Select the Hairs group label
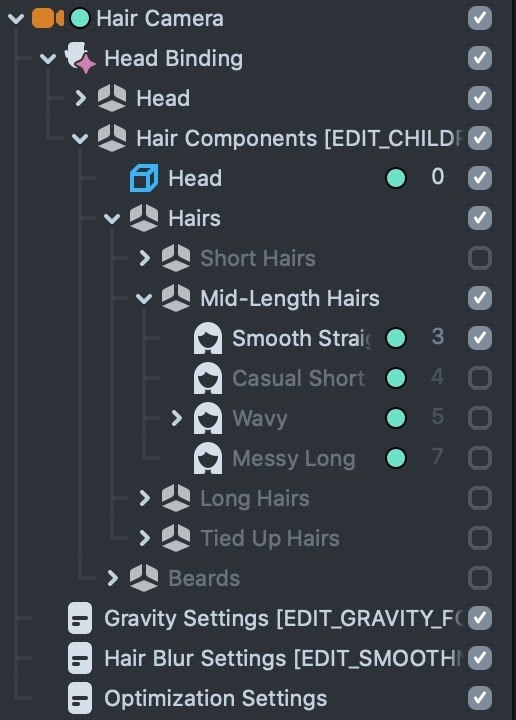The height and width of the screenshot is (720, 516). point(194,218)
